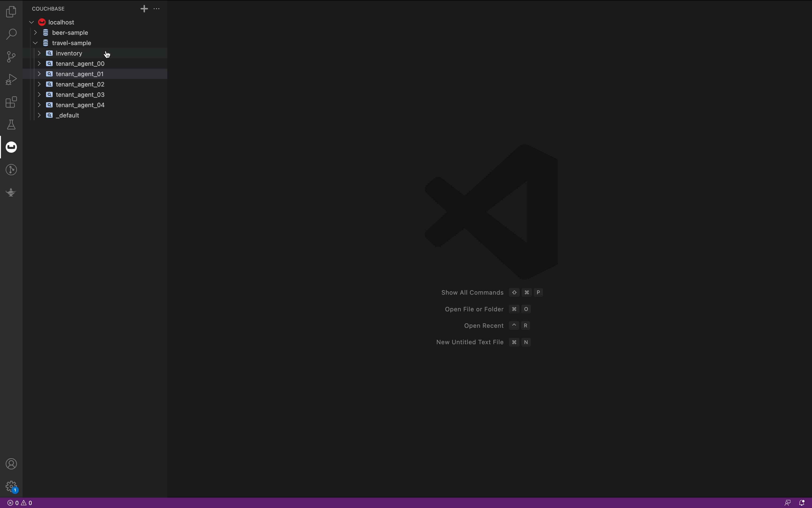Open the Testing flask view
The width and height of the screenshot is (812, 508).
(11, 125)
